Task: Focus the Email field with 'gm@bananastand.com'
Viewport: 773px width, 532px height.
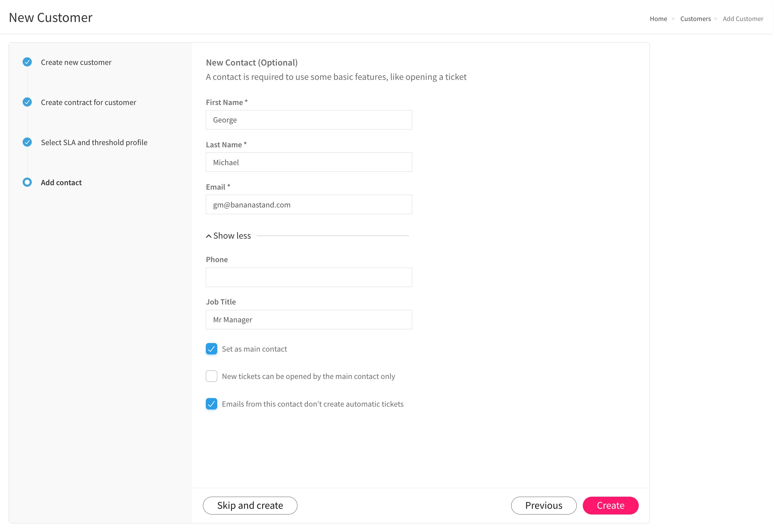Action: tap(309, 205)
